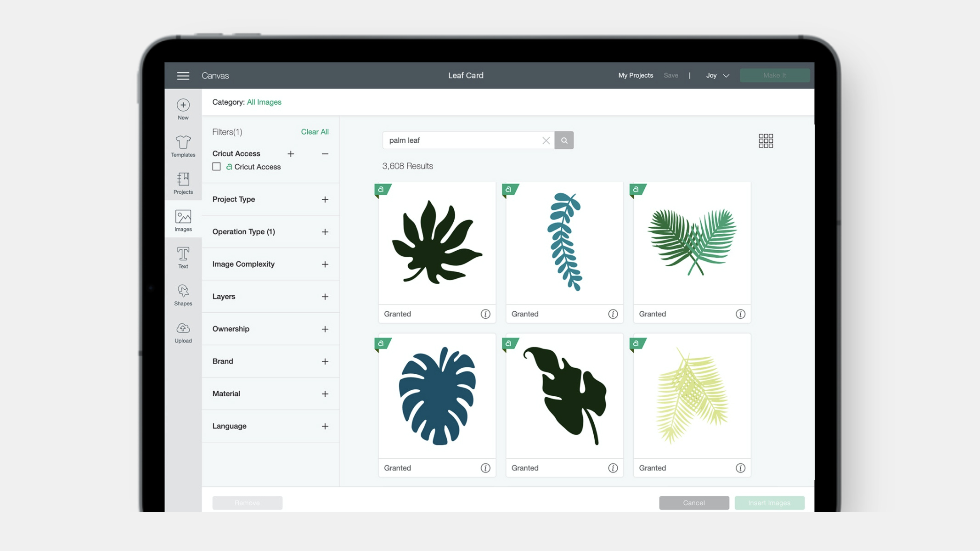Viewport: 980px width, 551px height.
Task: Open the Joy machine dropdown
Action: (x=717, y=75)
